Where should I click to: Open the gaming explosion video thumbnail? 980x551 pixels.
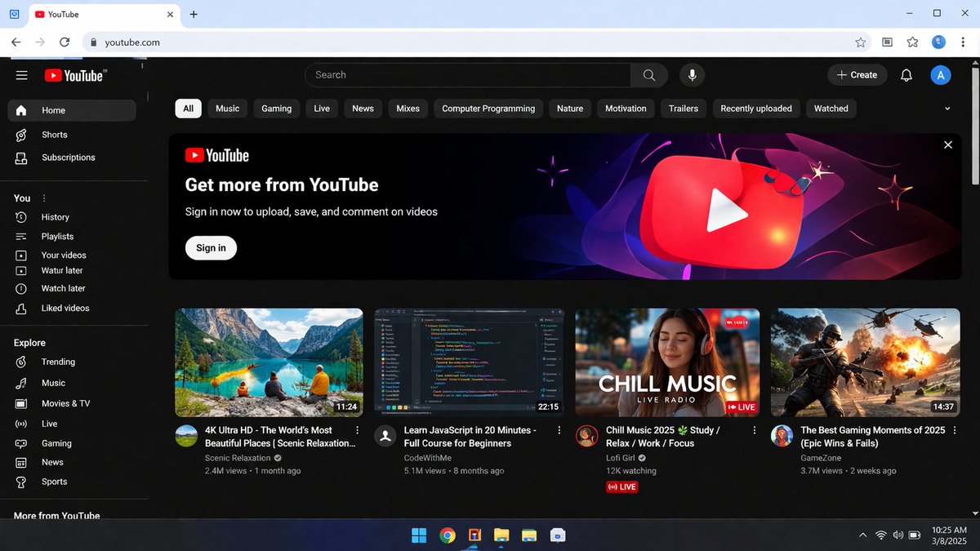(866, 362)
